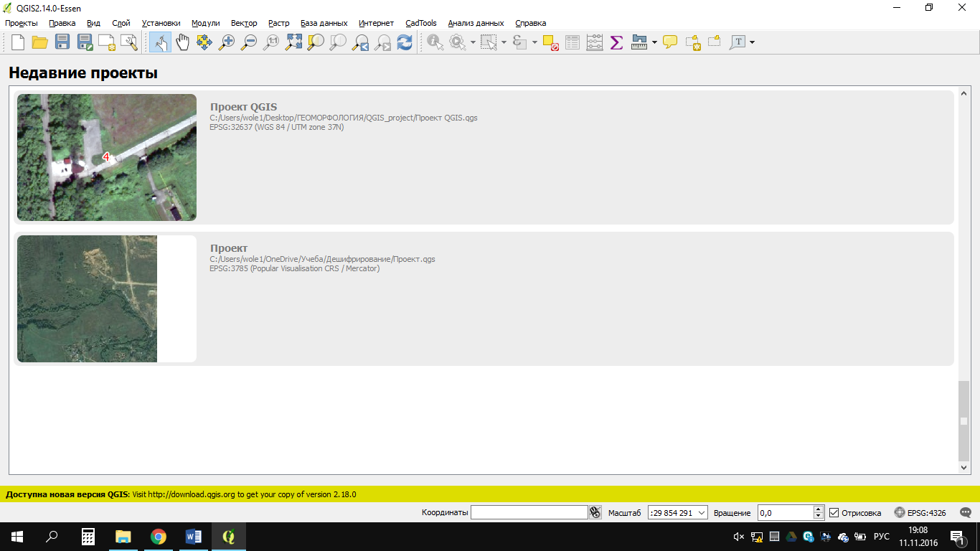Expand the Масштаб scale dropdown
Image resolution: width=980 pixels, height=551 pixels.
coord(701,513)
